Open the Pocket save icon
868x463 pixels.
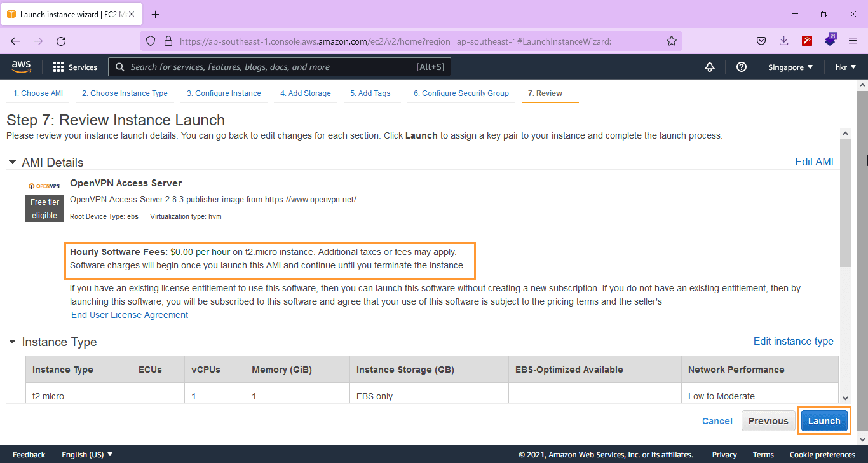pyautogui.click(x=761, y=41)
